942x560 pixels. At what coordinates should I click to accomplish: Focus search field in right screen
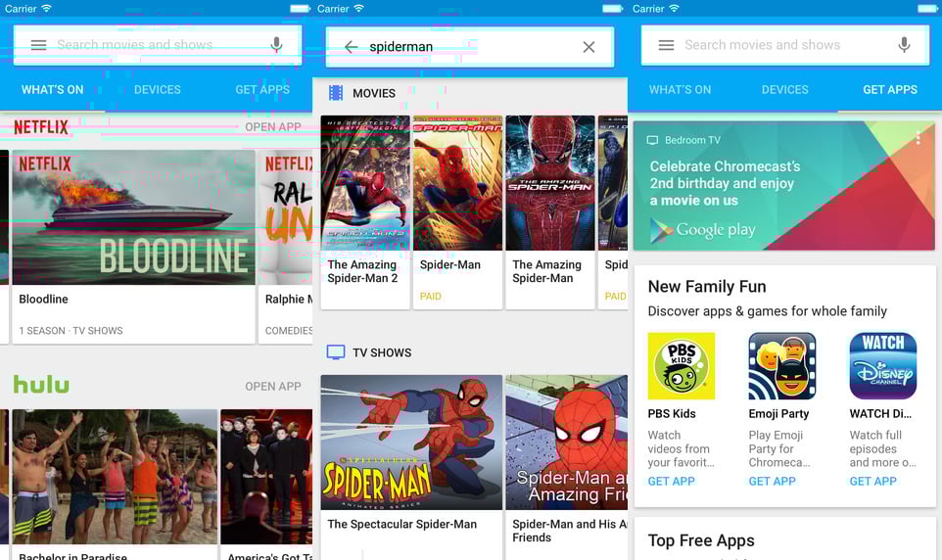point(785,45)
